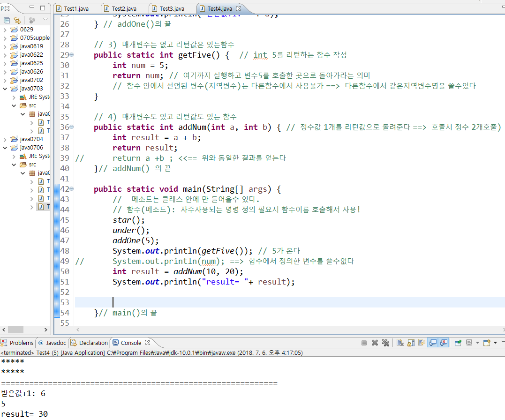Screen dimensions: 505x420
Task: Select the java0704 project
Action: pyautogui.click(x=31, y=139)
